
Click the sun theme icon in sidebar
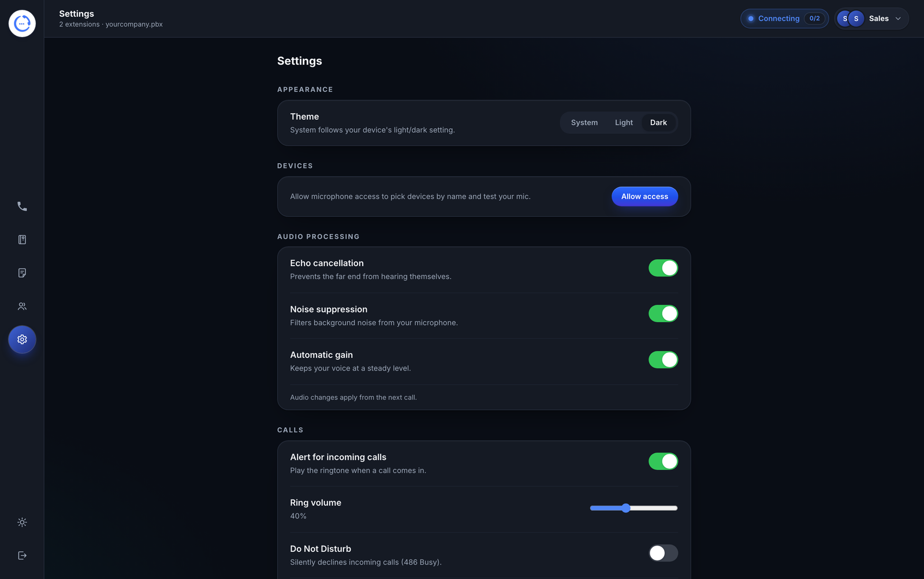(22, 522)
